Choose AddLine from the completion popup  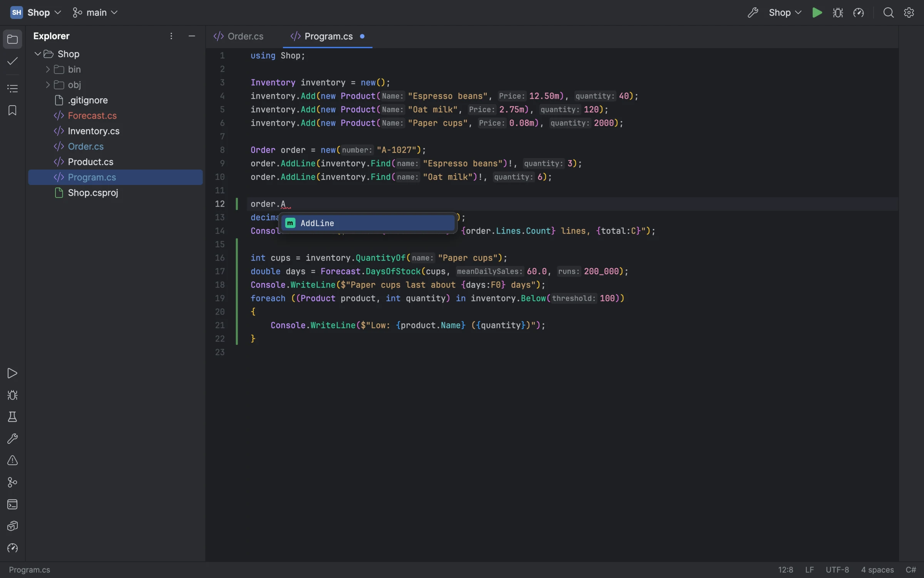click(x=368, y=223)
